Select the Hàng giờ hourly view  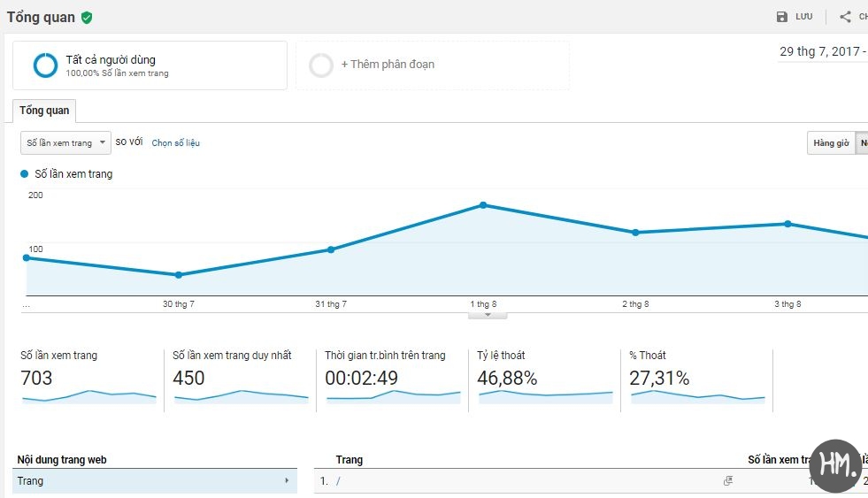[x=831, y=142]
